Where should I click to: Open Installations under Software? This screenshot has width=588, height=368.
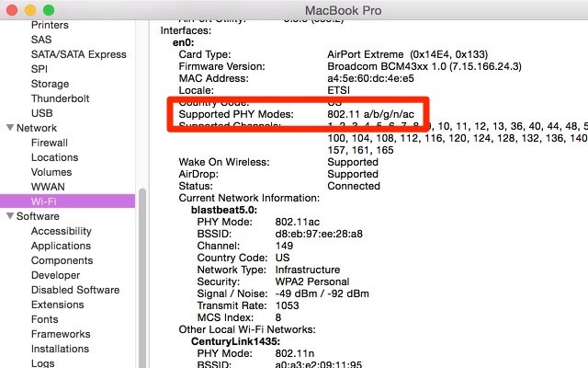pos(60,349)
